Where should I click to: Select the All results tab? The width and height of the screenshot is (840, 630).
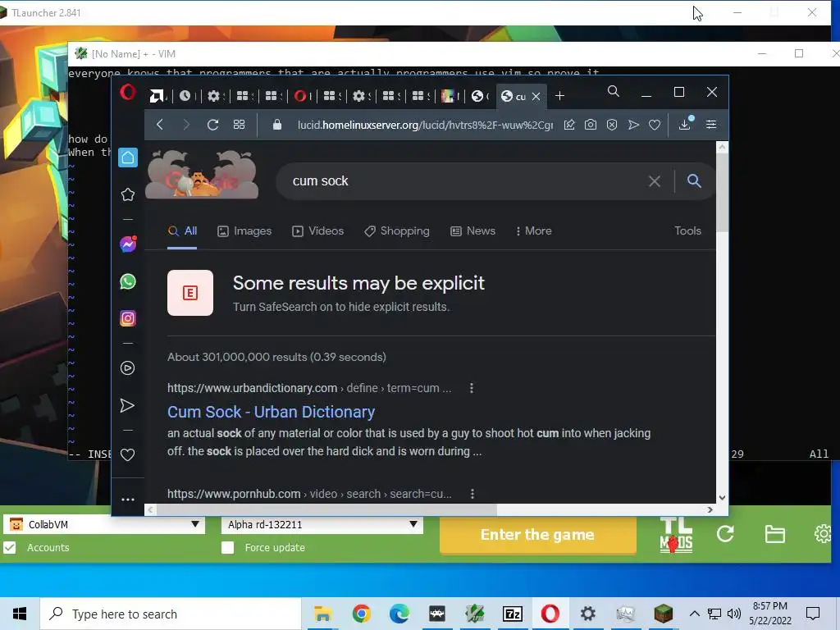click(182, 231)
